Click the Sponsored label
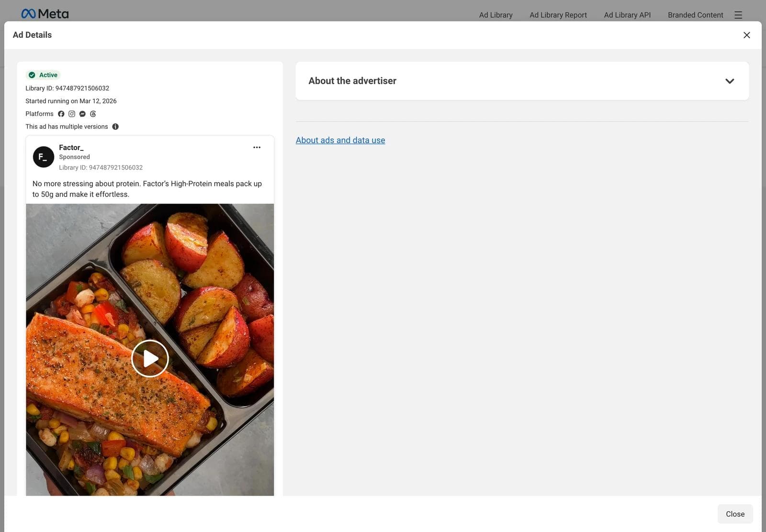Screen dimensions: 766x532 coord(74,157)
